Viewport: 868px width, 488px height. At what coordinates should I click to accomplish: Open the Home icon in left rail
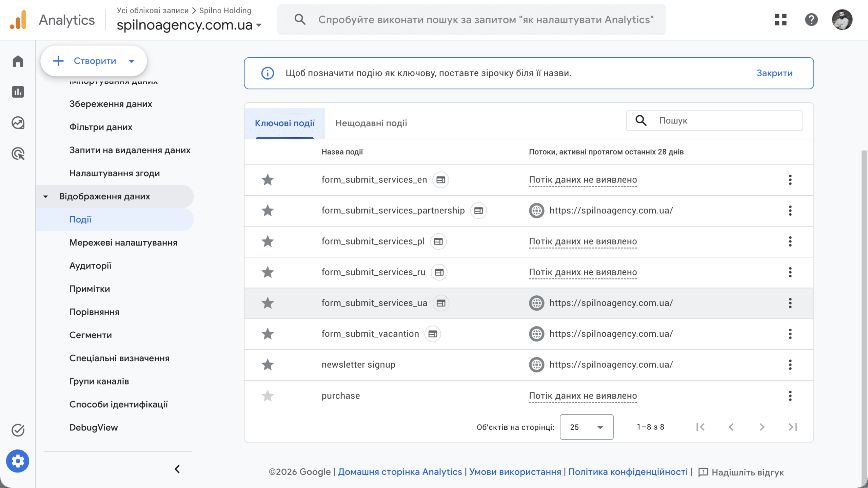pos(18,61)
